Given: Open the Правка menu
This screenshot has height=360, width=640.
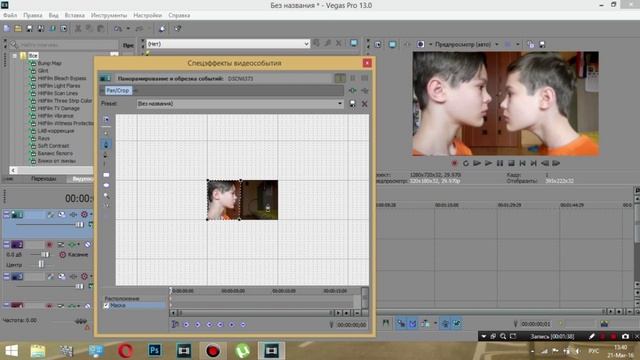Looking at the screenshot, I should point(33,15).
